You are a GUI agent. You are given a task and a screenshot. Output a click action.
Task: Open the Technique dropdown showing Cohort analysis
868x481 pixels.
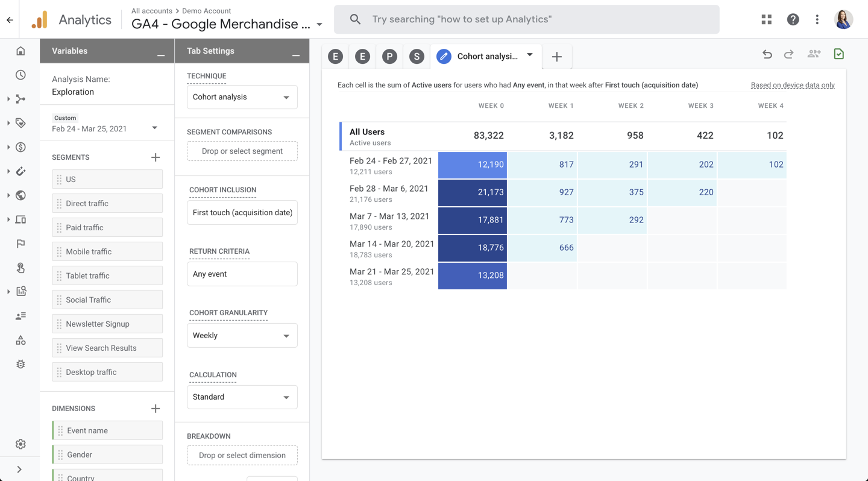point(242,97)
